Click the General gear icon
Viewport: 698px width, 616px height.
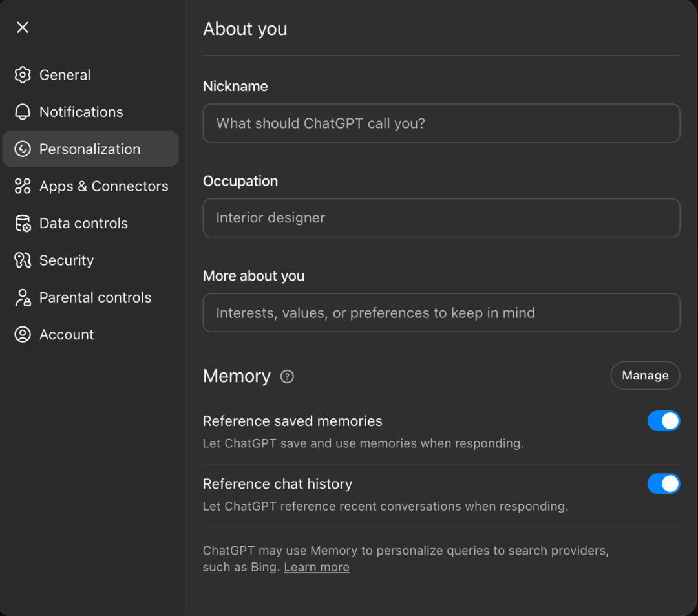(23, 75)
